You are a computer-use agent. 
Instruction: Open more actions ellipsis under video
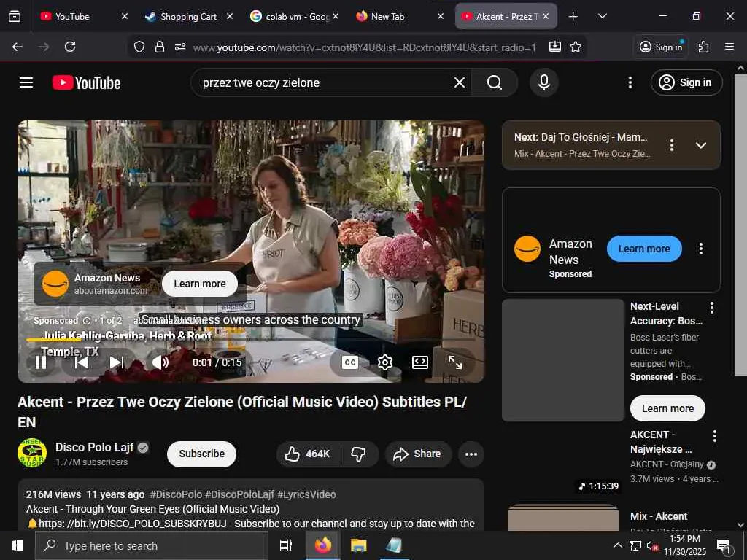(471, 454)
